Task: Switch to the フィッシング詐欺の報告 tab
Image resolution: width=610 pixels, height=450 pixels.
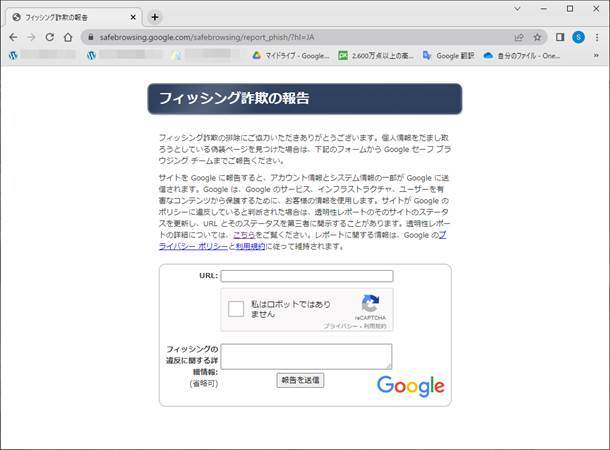Action: [x=70, y=17]
